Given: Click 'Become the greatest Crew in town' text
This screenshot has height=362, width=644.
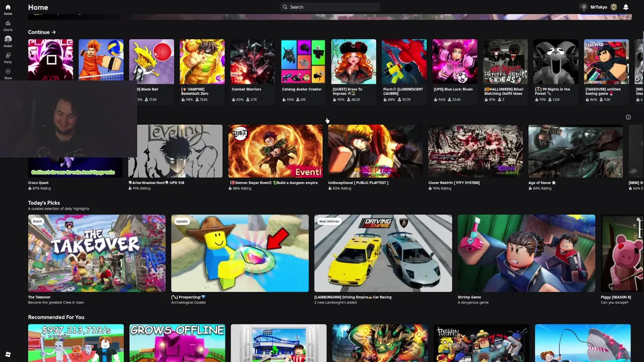Looking at the screenshot, I should pos(56,303).
